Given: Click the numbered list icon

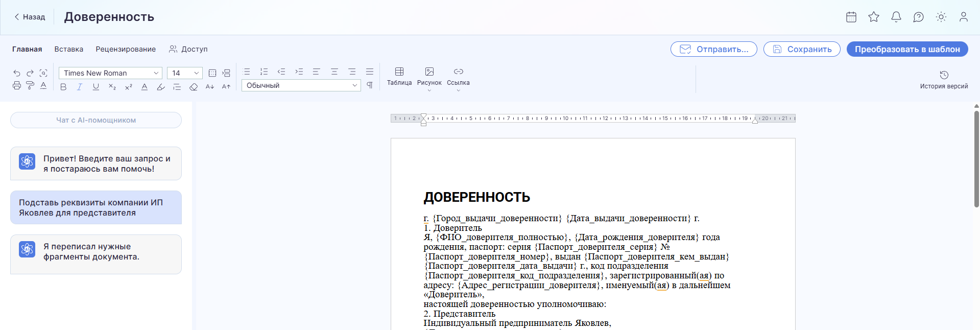Looking at the screenshot, I should (x=264, y=72).
